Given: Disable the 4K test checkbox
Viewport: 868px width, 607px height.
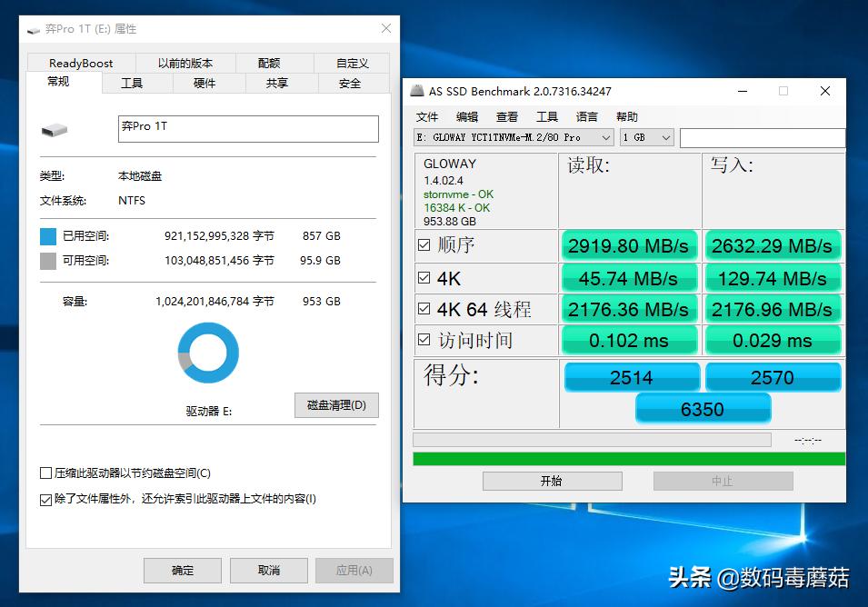Looking at the screenshot, I should (424, 277).
